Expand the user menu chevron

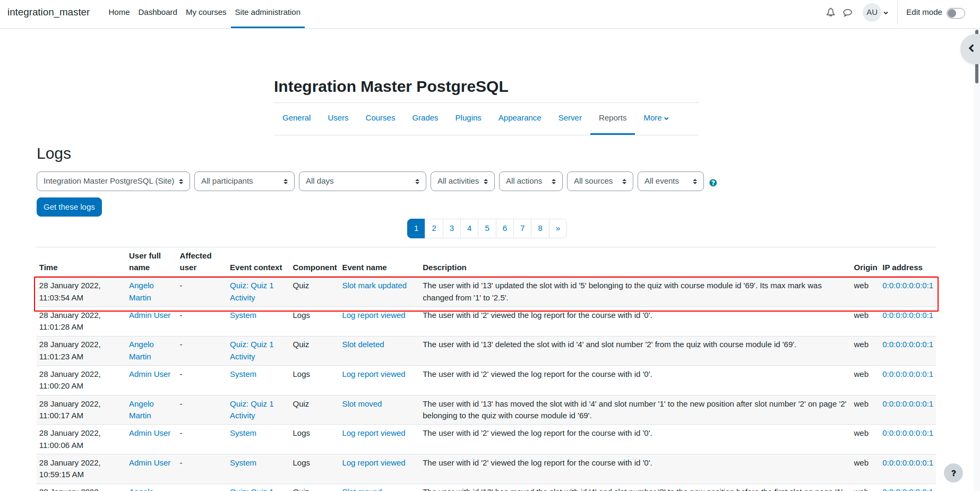pos(886,13)
